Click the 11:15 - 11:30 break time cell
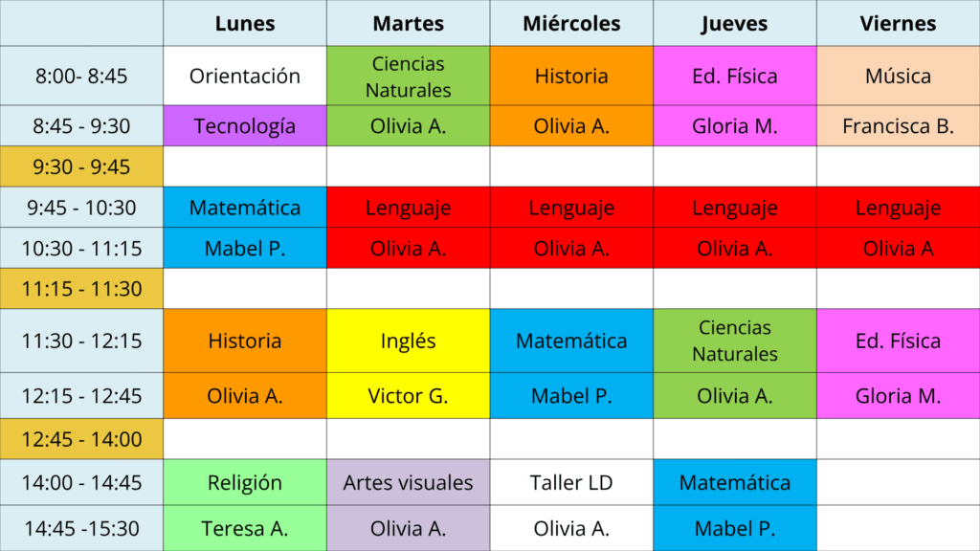980x551 pixels. (x=81, y=288)
